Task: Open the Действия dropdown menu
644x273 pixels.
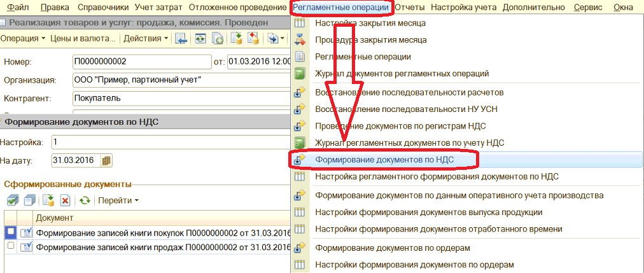Action: point(146,39)
